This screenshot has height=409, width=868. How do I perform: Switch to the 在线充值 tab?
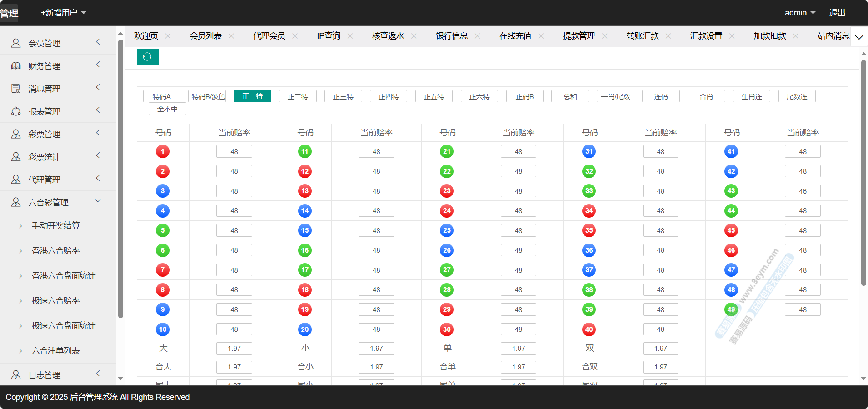click(515, 36)
